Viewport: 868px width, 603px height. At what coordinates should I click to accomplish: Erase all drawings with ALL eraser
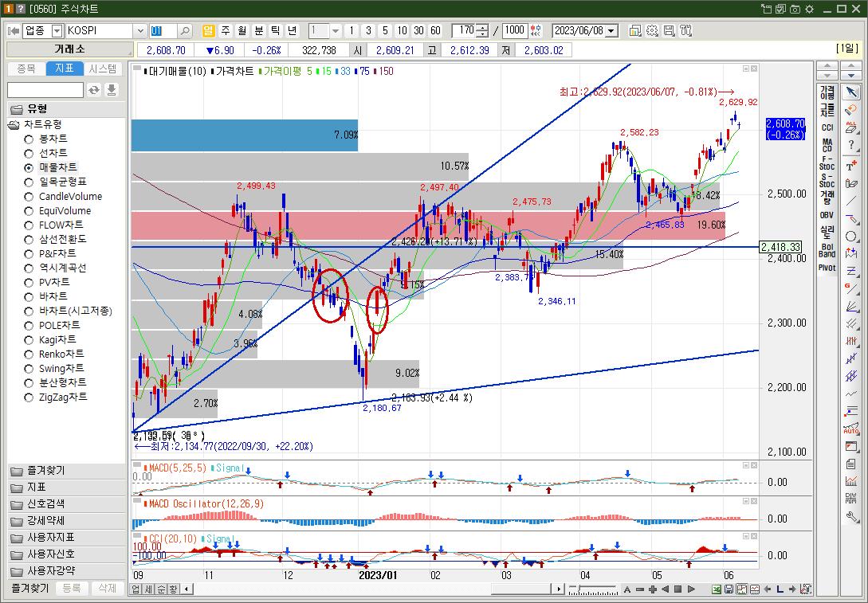[x=850, y=127]
